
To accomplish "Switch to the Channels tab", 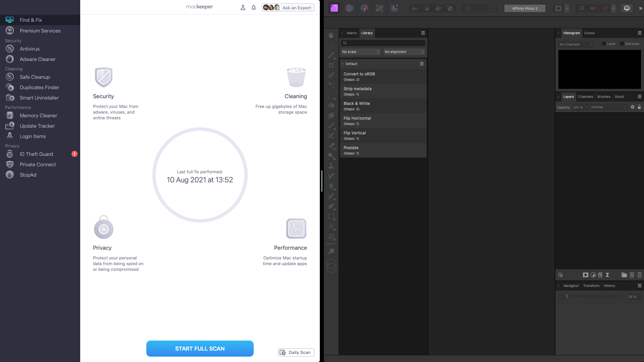I will click(586, 97).
